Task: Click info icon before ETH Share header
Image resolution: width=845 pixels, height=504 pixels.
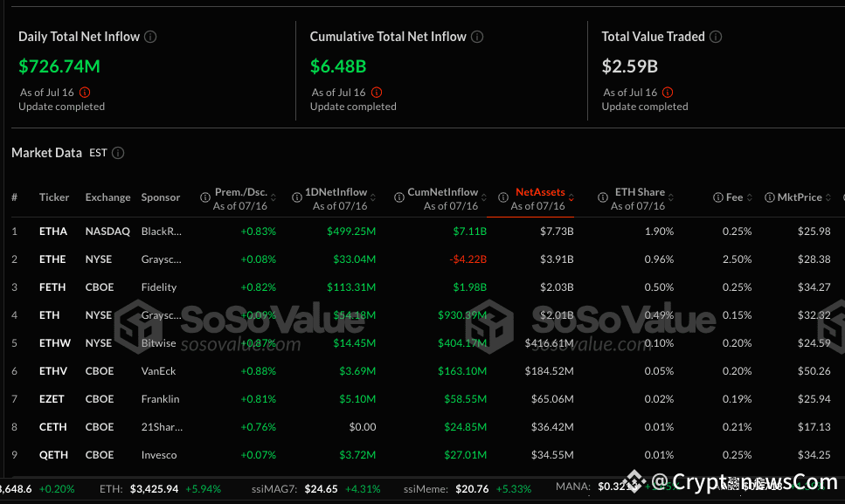Action: point(603,197)
